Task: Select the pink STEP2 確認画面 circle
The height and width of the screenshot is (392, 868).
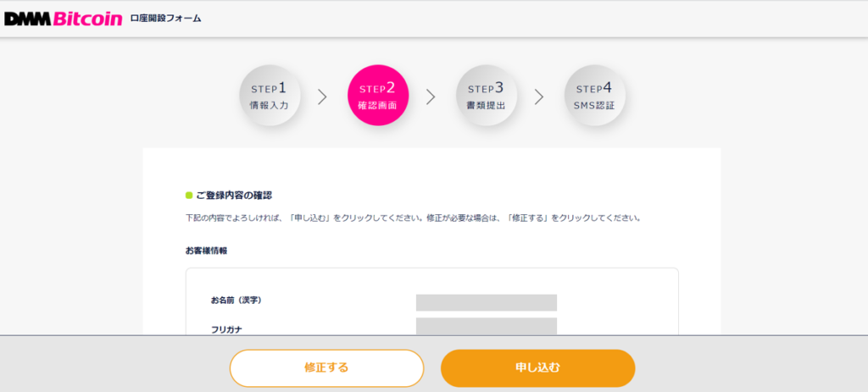Action: click(x=377, y=96)
